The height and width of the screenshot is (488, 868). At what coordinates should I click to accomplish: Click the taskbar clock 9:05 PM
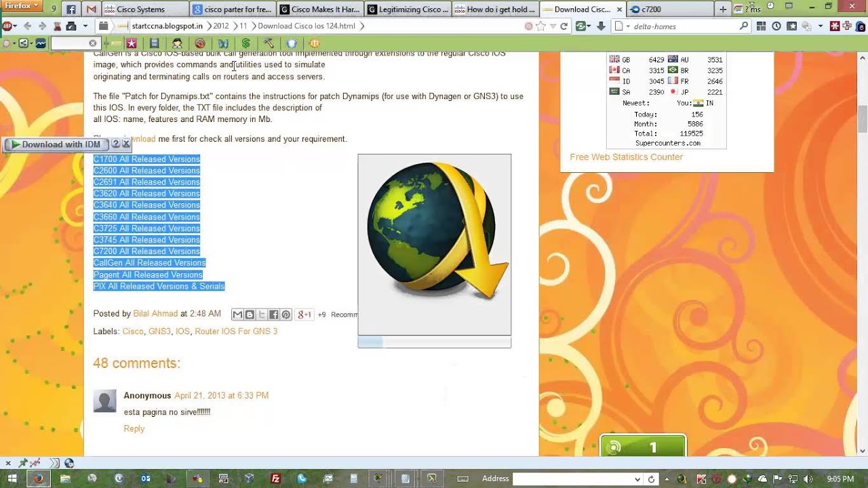click(x=840, y=479)
